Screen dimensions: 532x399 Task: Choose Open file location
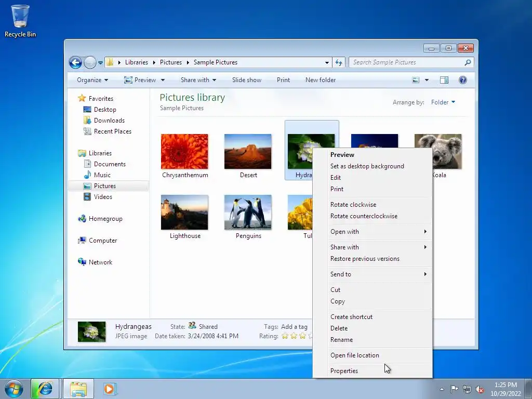point(373,355)
